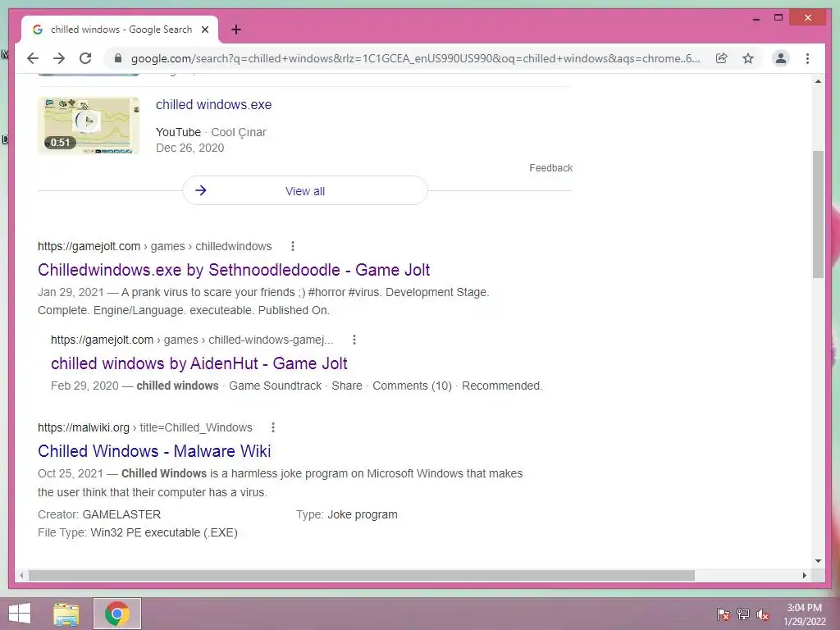840x630 pixels.
Task: Open options for malwiki.org result
Action: 273,427
